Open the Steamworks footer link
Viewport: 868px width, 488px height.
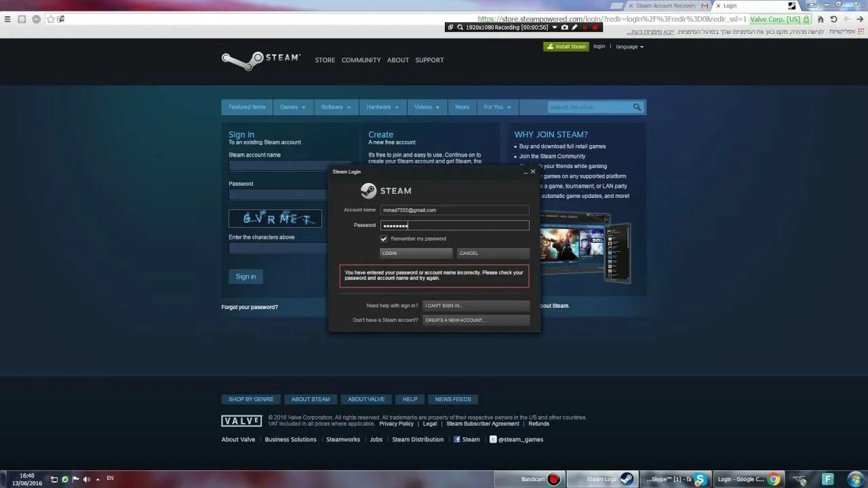click(343, 439)
